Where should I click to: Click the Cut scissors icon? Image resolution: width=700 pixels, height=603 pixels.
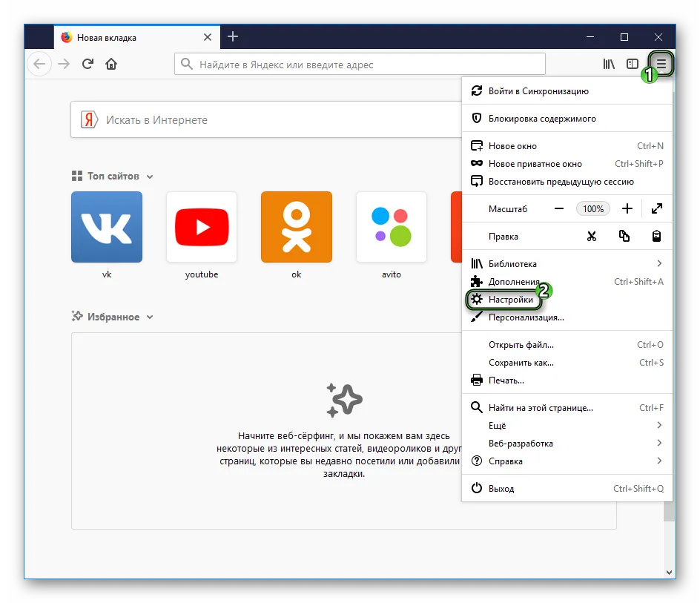click(x=592, y=236)
